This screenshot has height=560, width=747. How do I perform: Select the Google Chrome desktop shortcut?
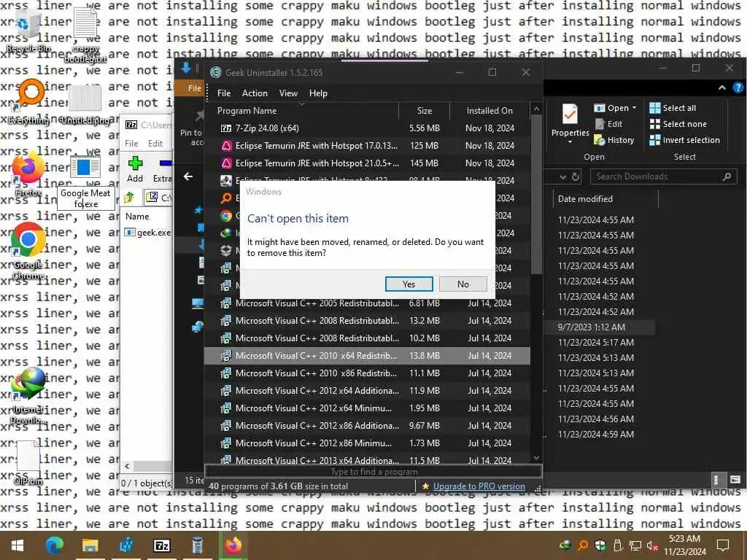click(x=28, y=250)
